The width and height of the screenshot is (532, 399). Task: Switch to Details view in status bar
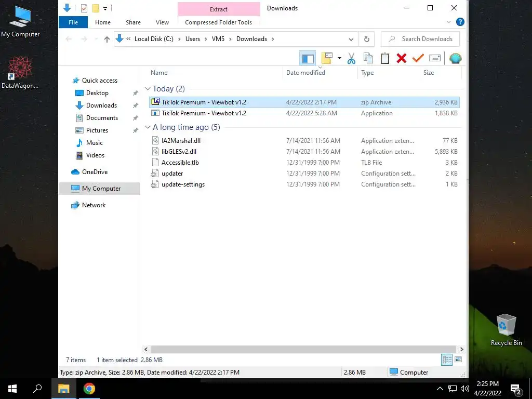coord(447,360)
